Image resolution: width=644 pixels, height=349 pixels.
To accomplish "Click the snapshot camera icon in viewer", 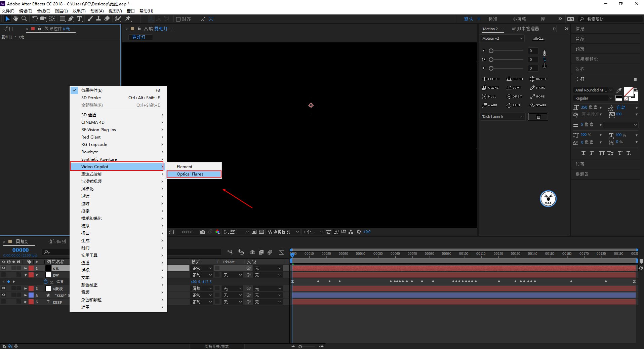I will tap(202, 232).
